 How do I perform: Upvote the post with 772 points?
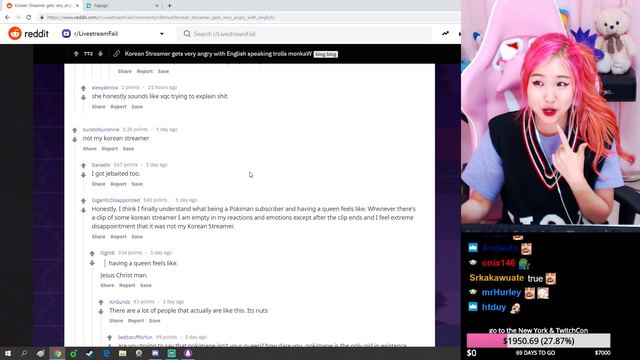[76, 53]
